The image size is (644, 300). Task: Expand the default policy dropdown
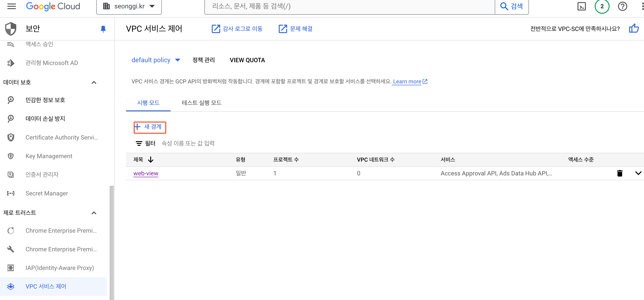pyautogui.click(x=156, y=60)
